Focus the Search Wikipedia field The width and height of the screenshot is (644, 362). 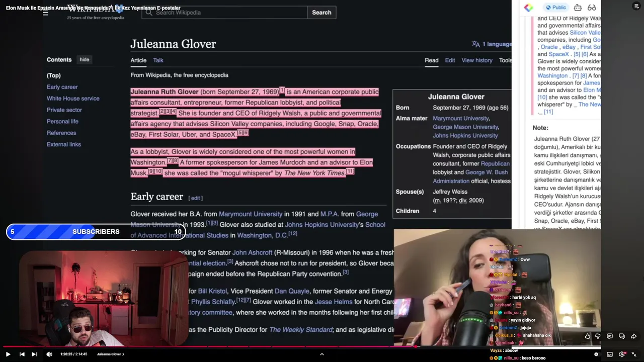click(x=224, y=13)
